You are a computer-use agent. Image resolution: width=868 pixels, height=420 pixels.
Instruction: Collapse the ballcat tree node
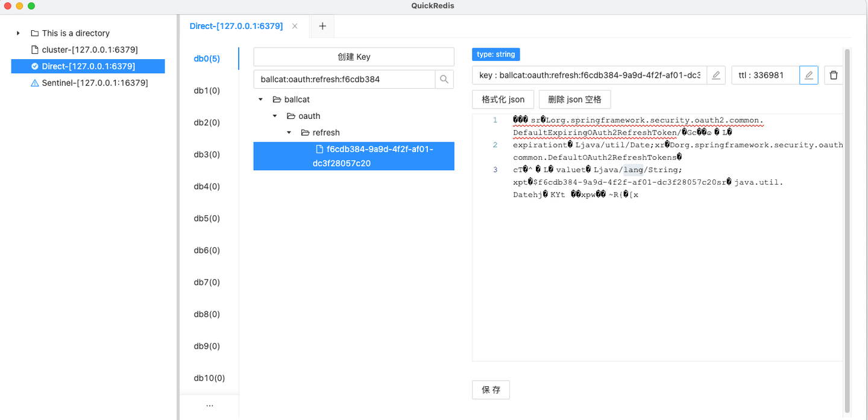tap(260, 99)
